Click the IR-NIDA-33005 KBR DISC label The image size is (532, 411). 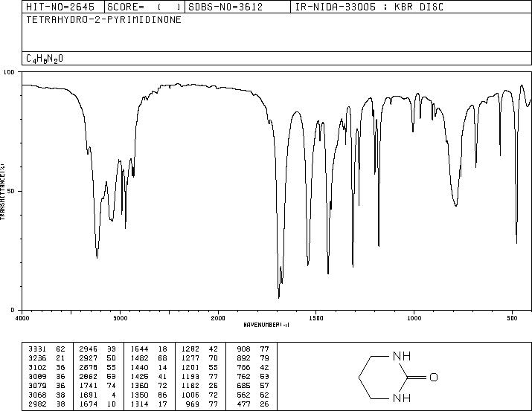pos(369,7)
